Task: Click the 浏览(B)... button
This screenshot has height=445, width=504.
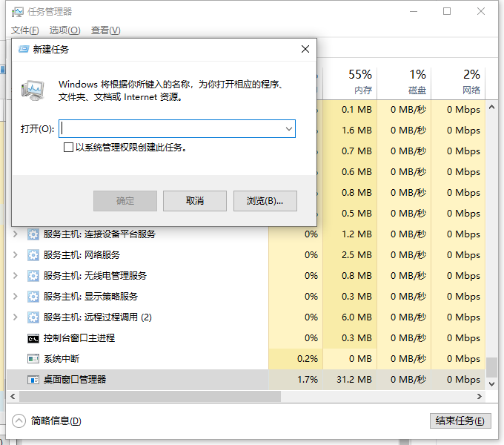Action: pyautogui.click(x=265, y=201)
